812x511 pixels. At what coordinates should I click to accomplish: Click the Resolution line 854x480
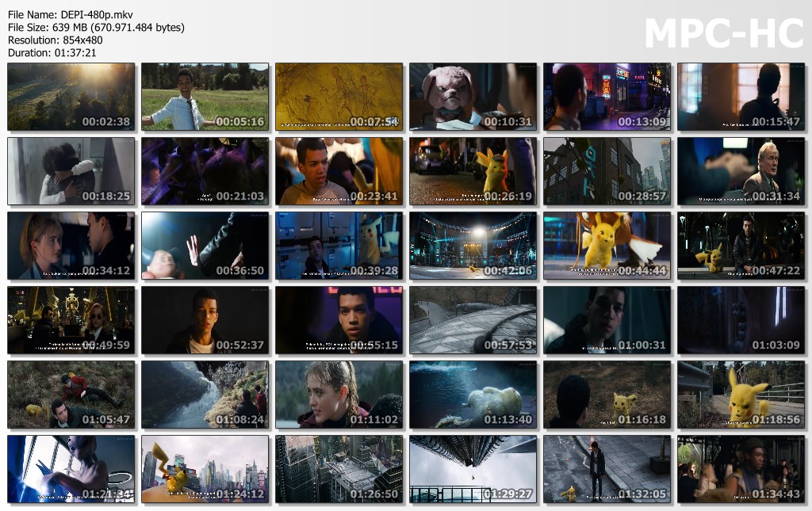pyautogui.click(x=55, y=40)
